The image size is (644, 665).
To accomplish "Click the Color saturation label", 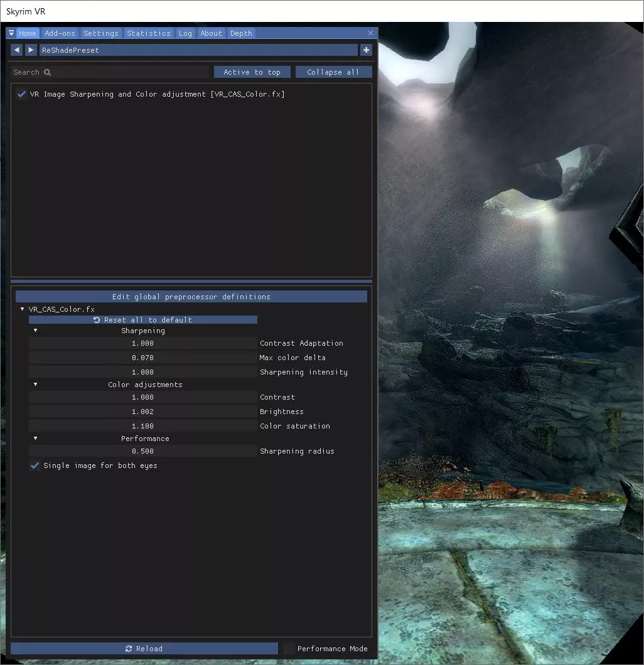I will tap(295, 426).
